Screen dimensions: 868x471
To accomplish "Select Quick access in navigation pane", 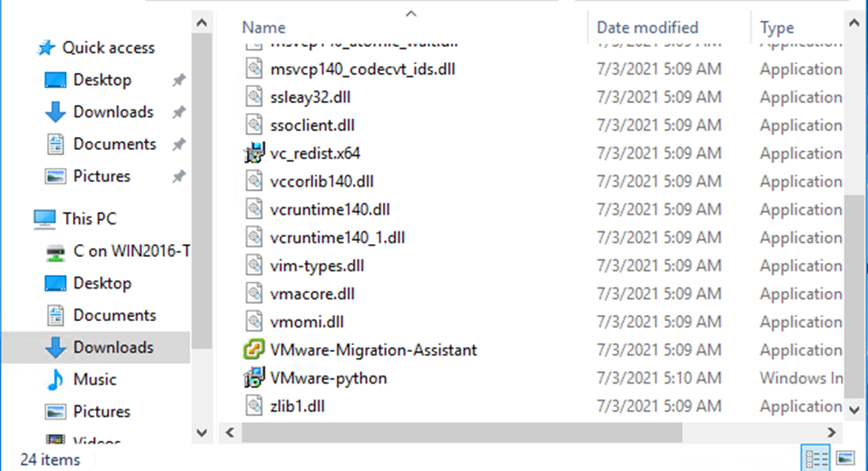I will tap(108, 48).
